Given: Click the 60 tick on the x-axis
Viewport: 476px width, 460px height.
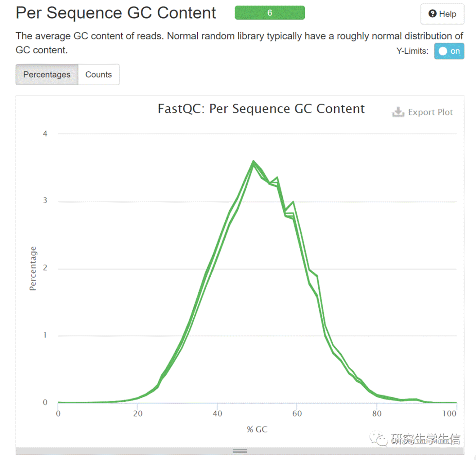Looking at the screenshot, I should click(x=297, y=413).
